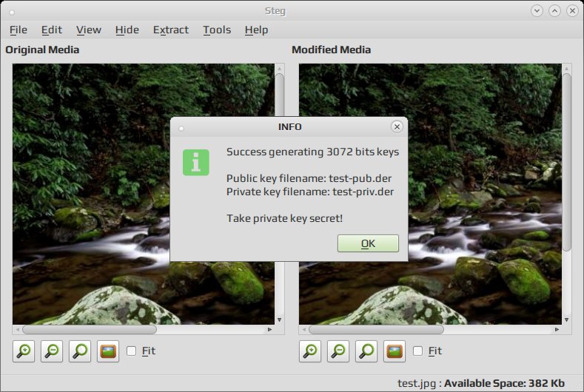
Task: Zoom in on Original Media panel
Action: click(x=24, y=351)
